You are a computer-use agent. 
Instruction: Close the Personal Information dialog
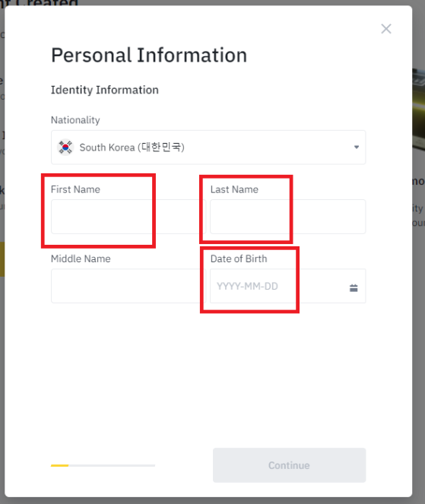click(x=386, y=29)
